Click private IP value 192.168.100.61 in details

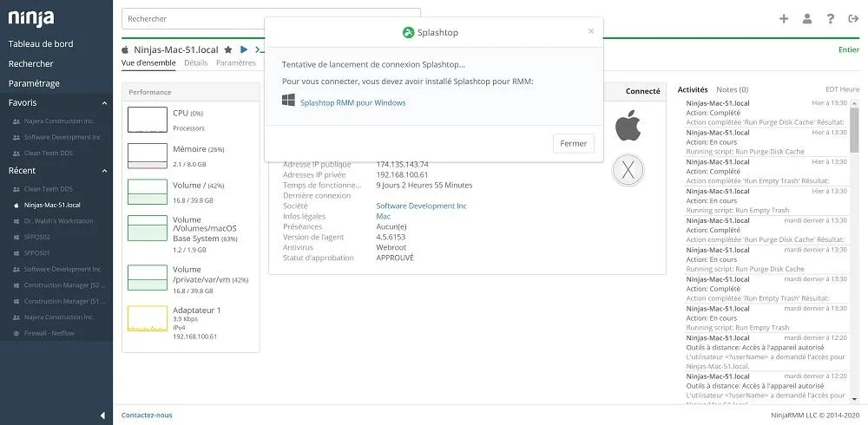(x=403, y=175)
